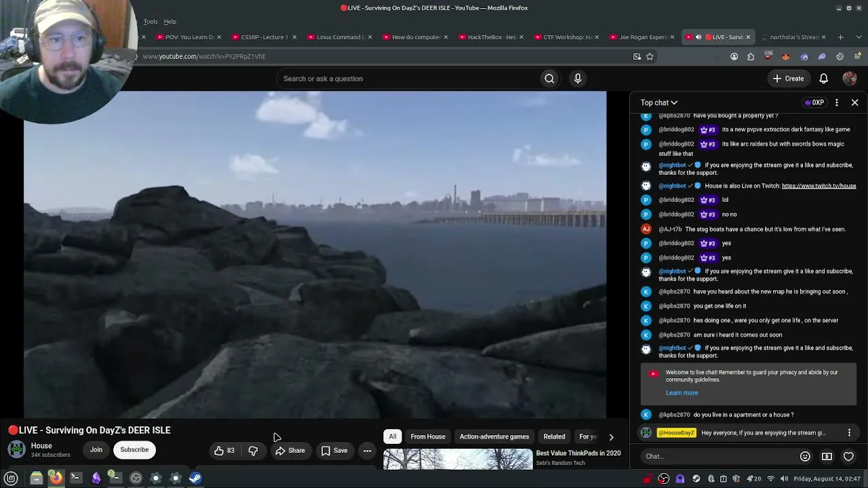Open network settings in system tray

click(770, 479)
